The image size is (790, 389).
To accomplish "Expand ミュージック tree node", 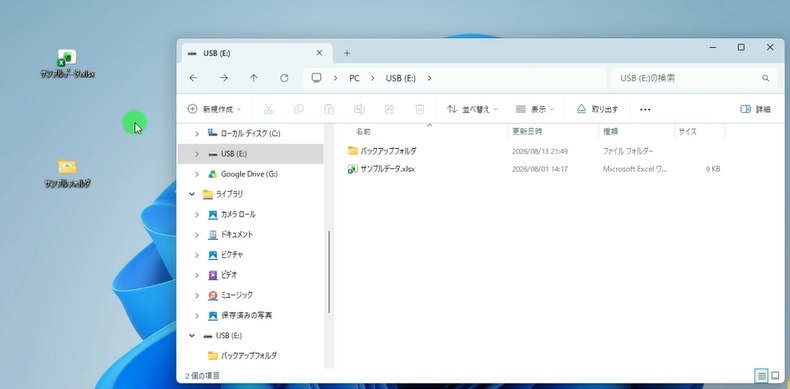I will pyautogui.click(x=196, y=295).
